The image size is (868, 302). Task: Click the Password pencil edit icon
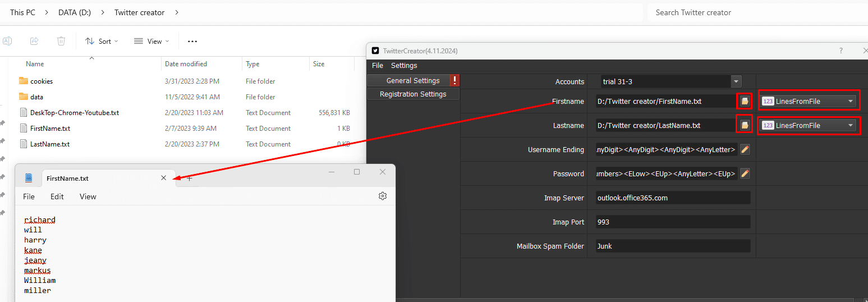click(745, 173)
